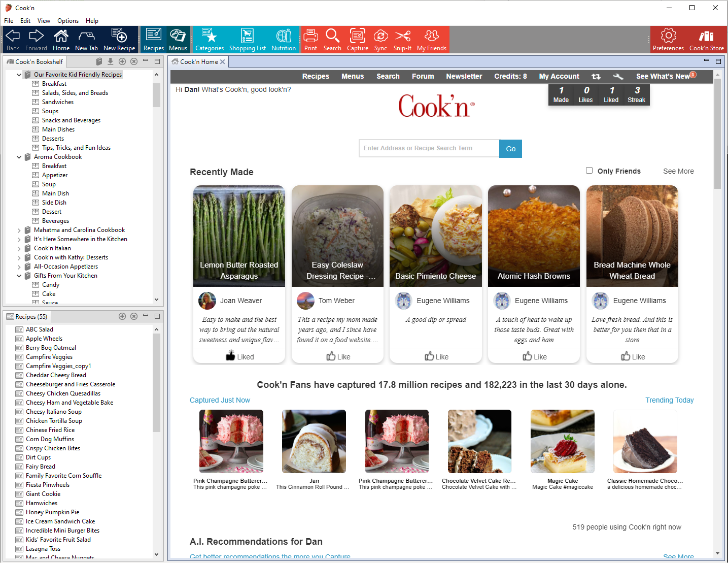Activate the Snip-It scissors tool

(x=402, y=40)
